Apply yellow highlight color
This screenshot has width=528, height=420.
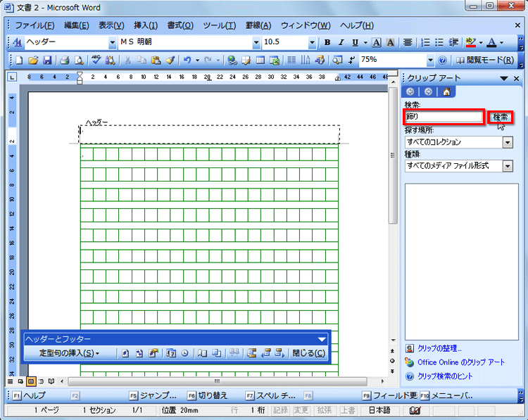pyautogui.click(x=471, y=42)
